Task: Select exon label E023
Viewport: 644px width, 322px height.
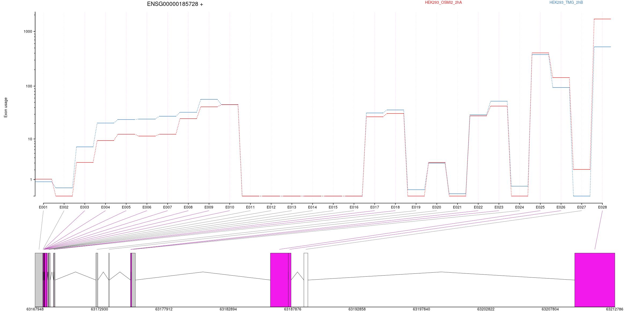Action: coord(499,207)
